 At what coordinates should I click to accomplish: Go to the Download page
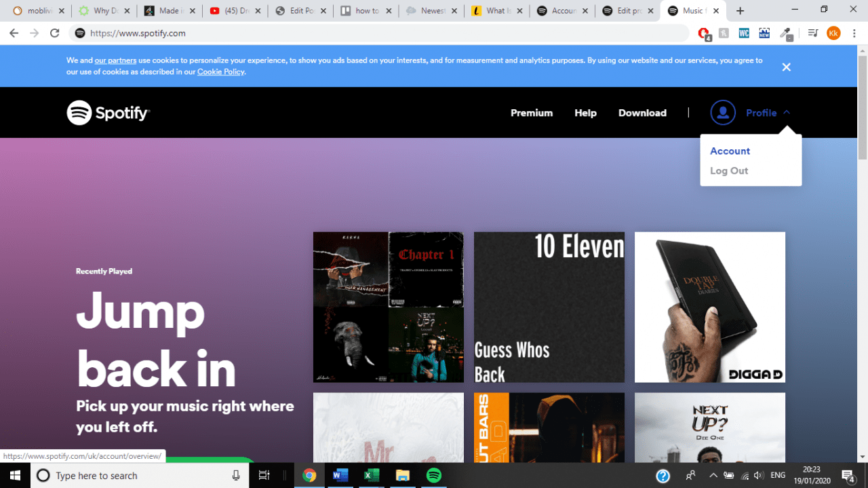coord(642,113)
